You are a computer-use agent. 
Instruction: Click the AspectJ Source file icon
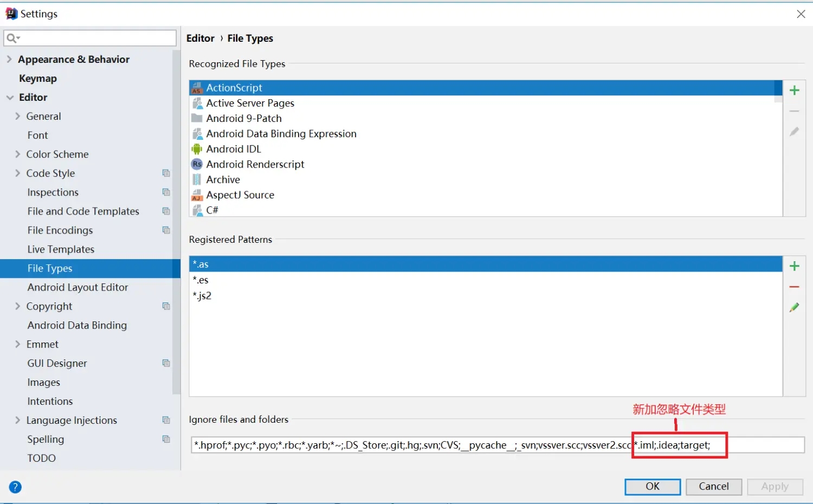tap(197, 195)
